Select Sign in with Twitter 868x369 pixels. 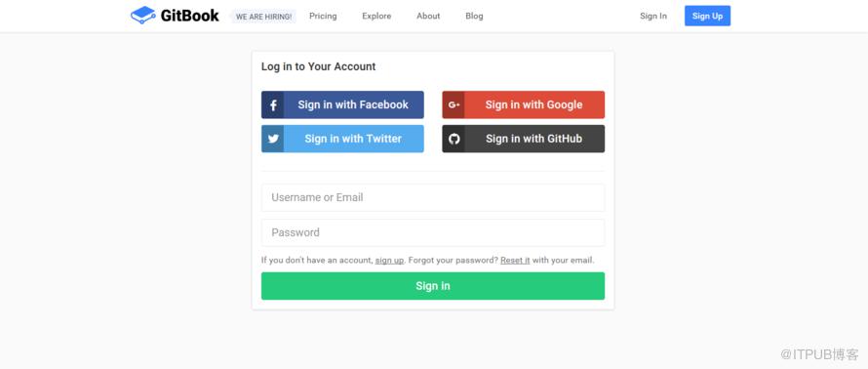342,139
